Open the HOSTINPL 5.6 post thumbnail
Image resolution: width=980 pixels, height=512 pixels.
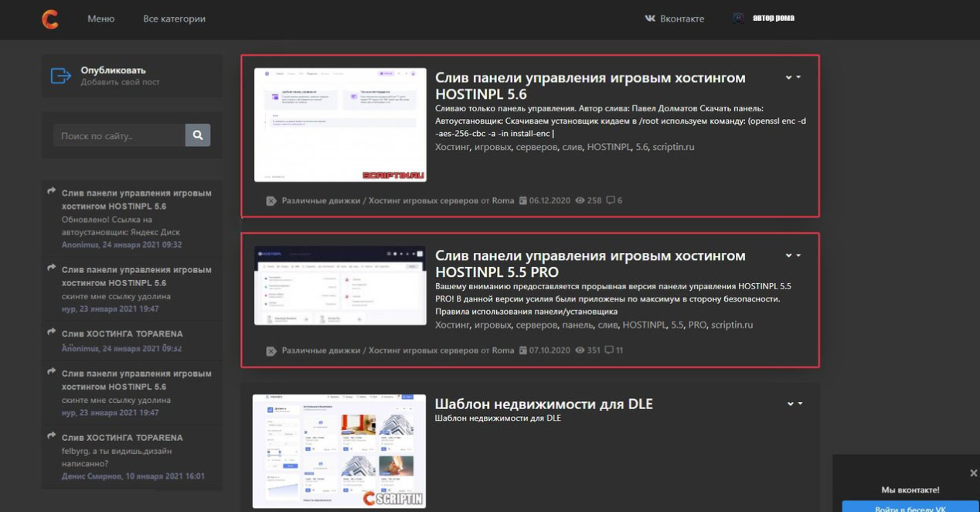click(340, 125)
